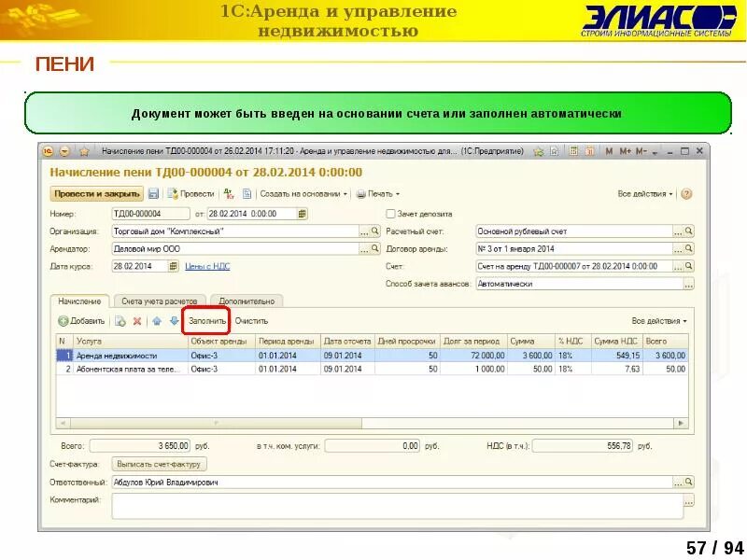Open the Договор аренды magnifier icon
The image size is (747, 560).
click(x=689, y=248)
